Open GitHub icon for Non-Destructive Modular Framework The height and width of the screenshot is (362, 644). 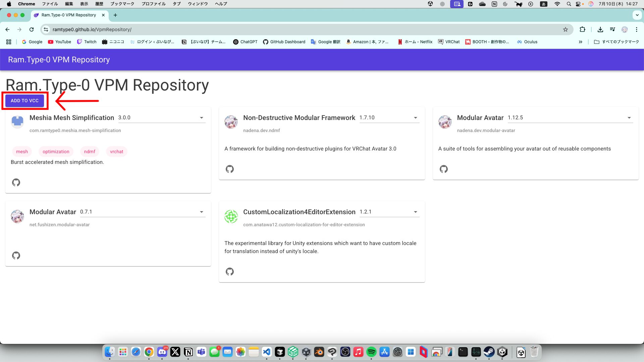(x=230, y=169)
